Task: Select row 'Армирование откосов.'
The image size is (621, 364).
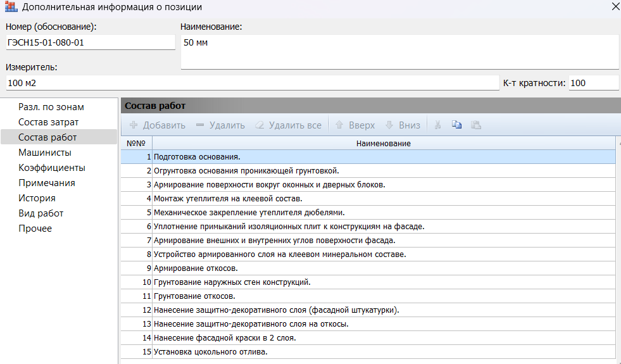Action: pyautogui.click(x=368, y=268)
